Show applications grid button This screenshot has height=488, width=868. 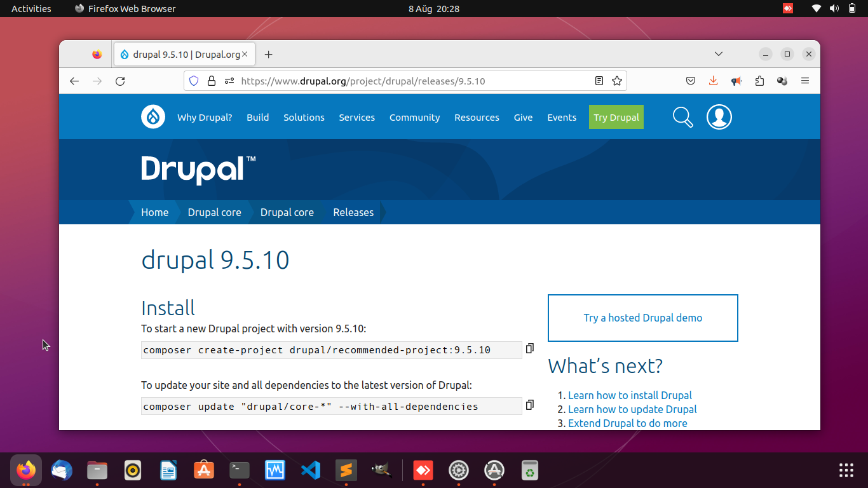(x=846, y=470)
